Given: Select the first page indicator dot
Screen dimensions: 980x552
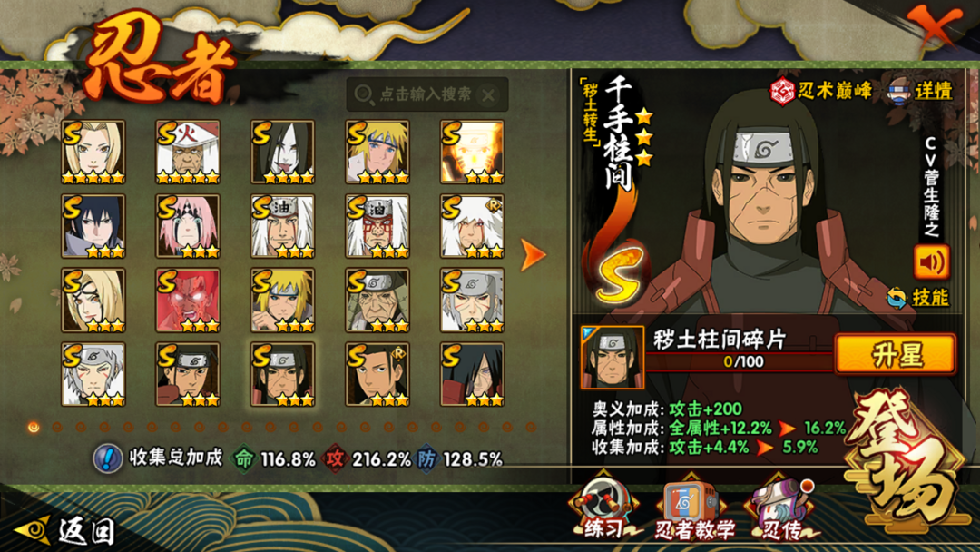Looking at the screenshot, I should [34, 427].
